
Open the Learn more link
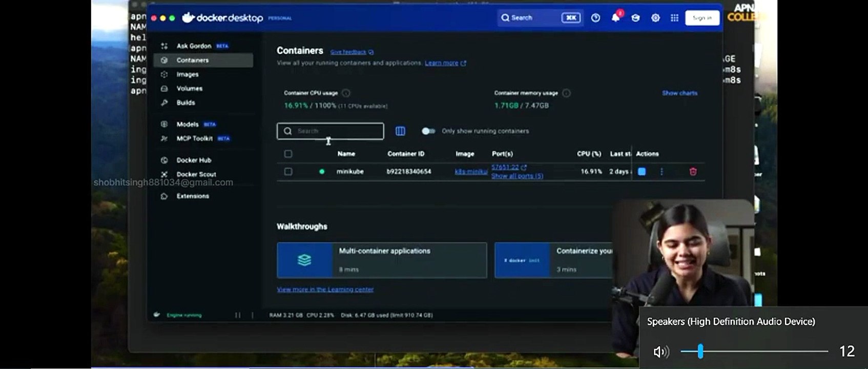tap(445, 63)
